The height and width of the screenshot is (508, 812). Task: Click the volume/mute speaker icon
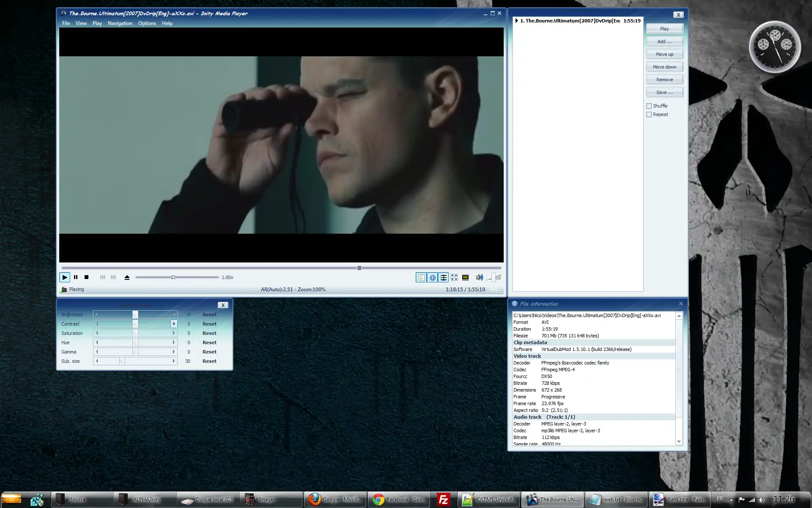[479, 277]
